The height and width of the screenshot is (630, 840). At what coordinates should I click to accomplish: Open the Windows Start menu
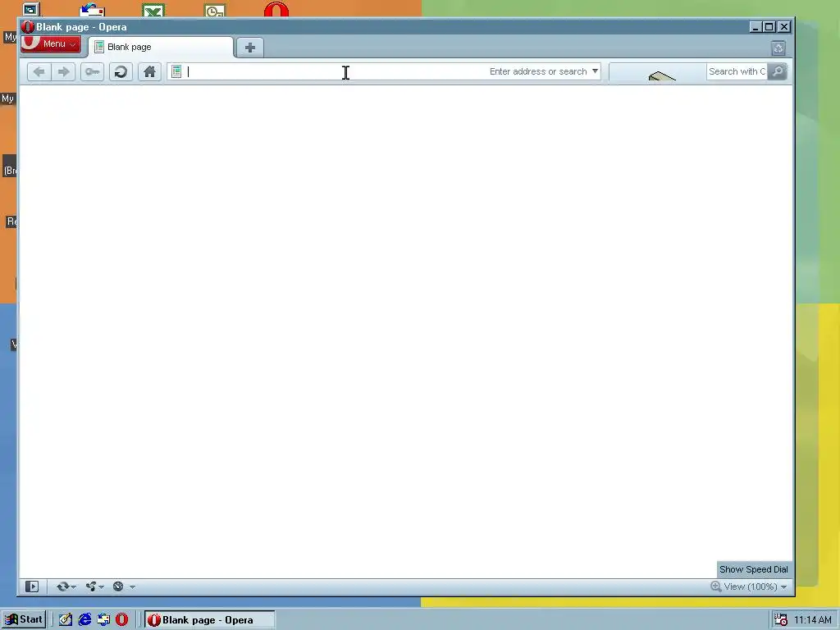[24, 620]
